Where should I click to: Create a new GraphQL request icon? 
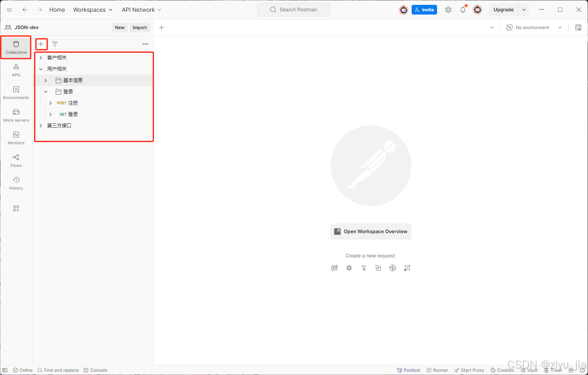tap(349, 268)
